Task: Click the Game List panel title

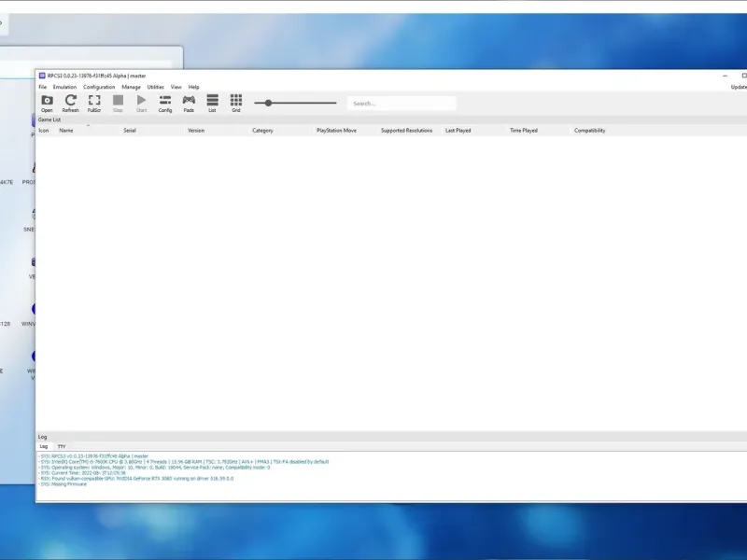Action: coord(49,120)
